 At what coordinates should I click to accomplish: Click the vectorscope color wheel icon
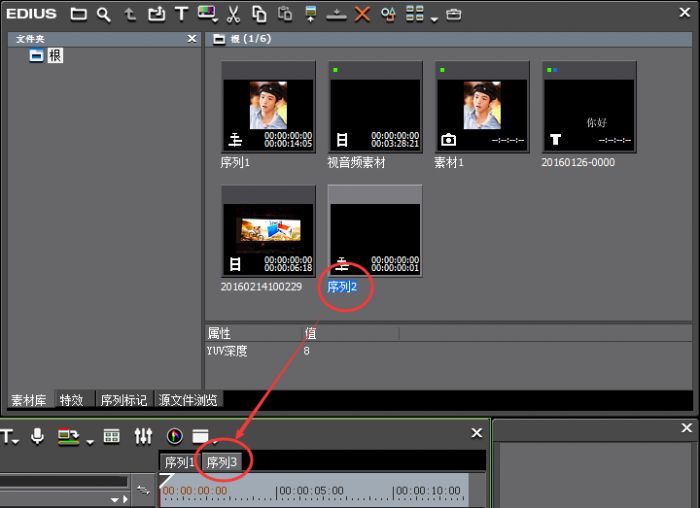click(x=175, y=436)
